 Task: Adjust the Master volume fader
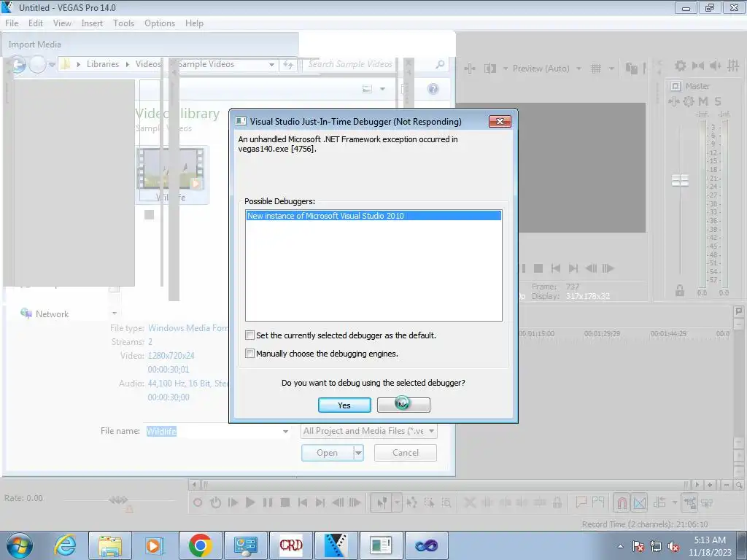point(681,181)
